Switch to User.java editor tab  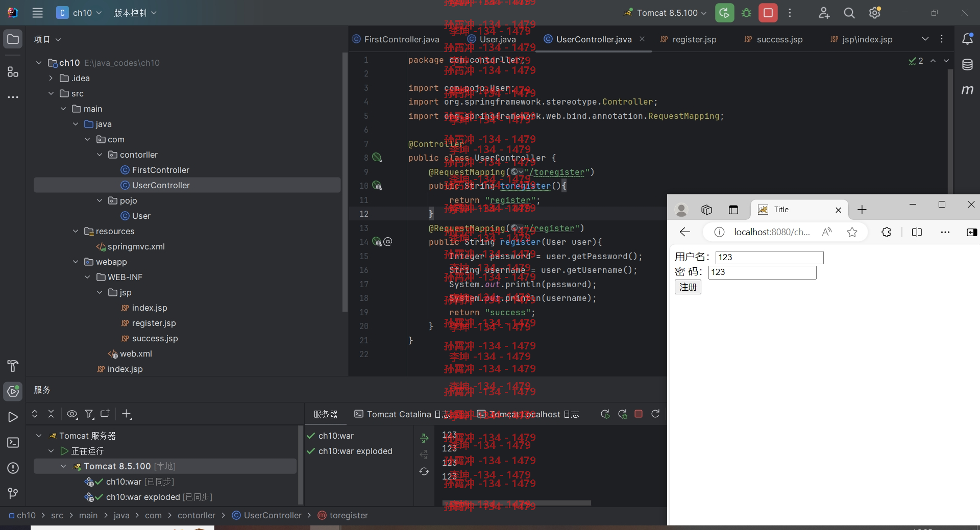[x=492, y=39]
